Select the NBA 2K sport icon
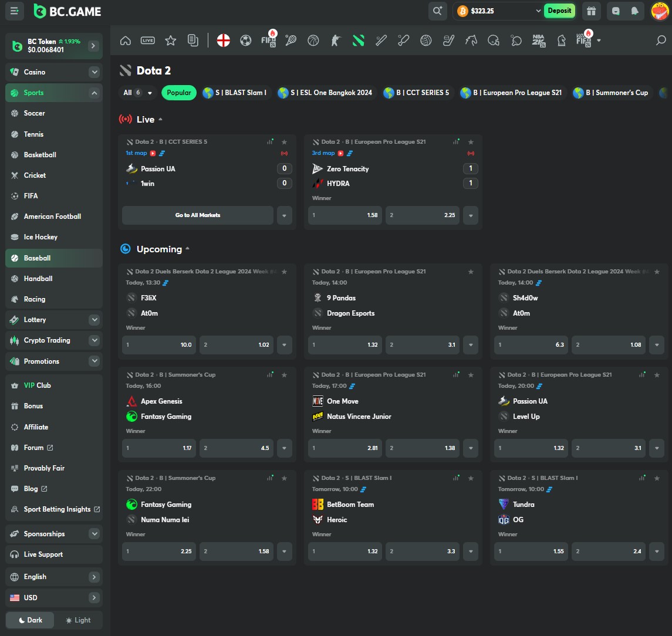672x636 pixels. click(538, 40)
